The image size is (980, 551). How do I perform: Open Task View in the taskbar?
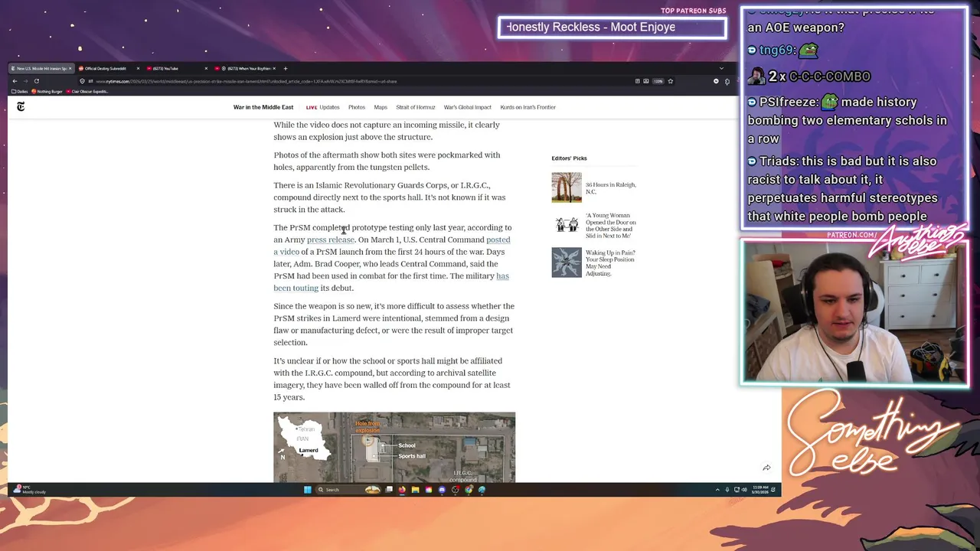[x=389, y=490]
